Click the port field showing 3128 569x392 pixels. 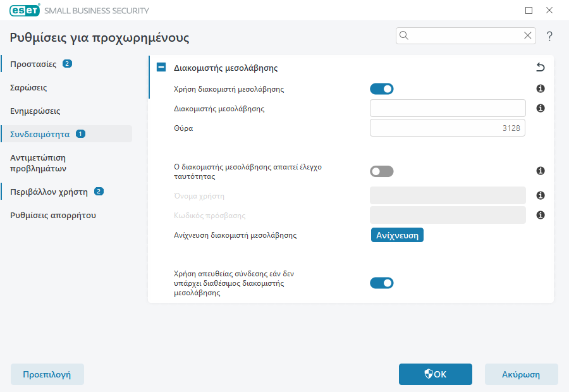pos(448,128)
